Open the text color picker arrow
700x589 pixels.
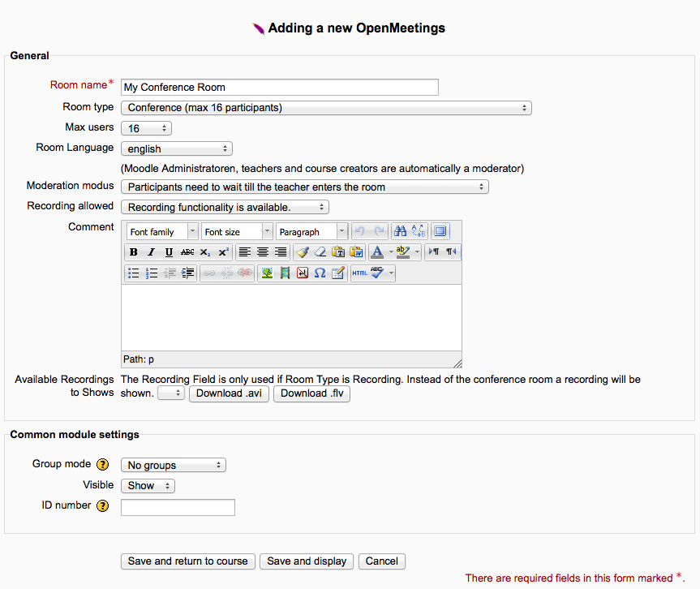[391, 252]
